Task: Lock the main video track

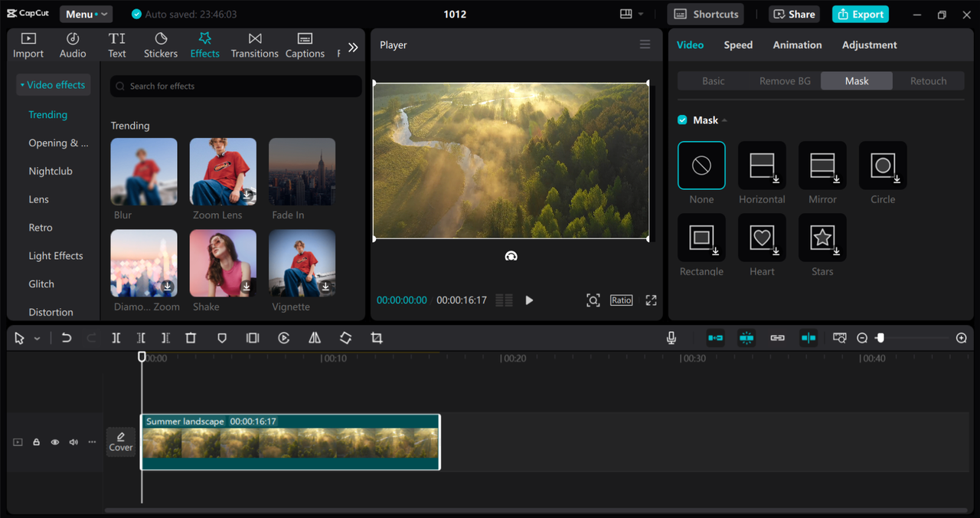Action: tap(36, 442)
